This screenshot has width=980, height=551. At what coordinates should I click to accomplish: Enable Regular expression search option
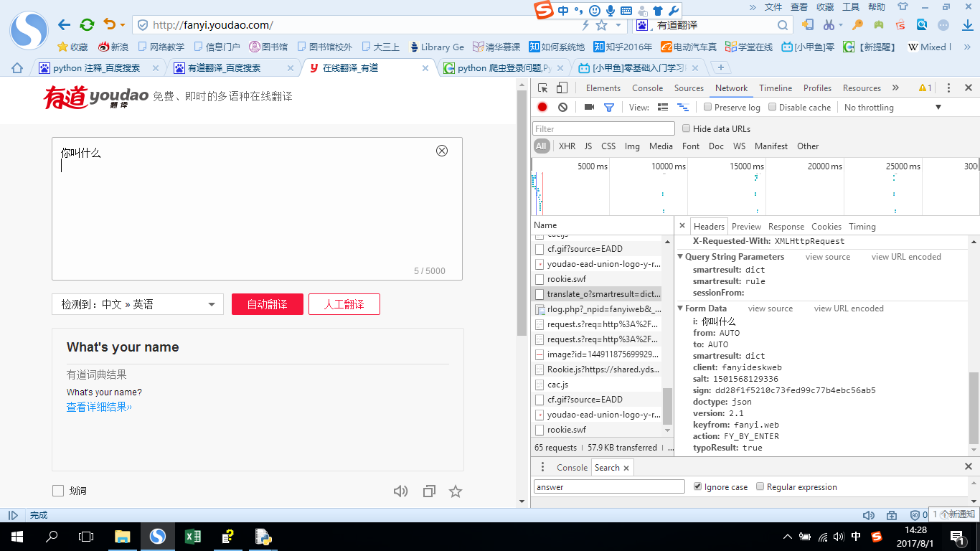(x=760, y=486)
